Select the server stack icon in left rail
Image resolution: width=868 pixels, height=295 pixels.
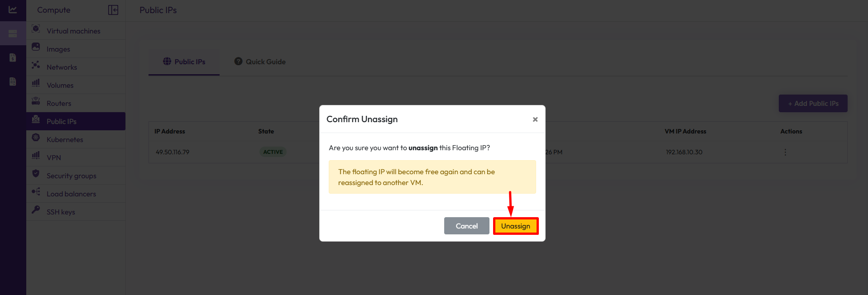(13, 33)
